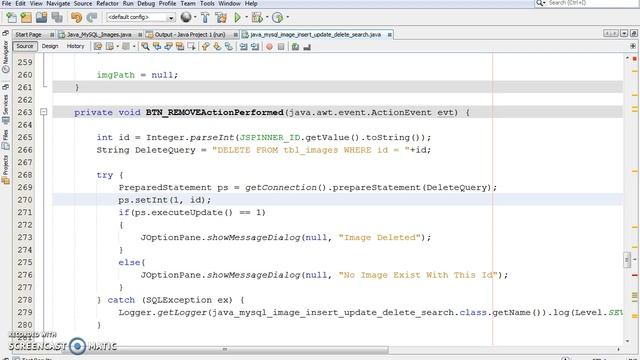Image resolution: width=640 pixels, height=360 pixels.
Task: Open the Edit menu
Action: tap(20, 3)
